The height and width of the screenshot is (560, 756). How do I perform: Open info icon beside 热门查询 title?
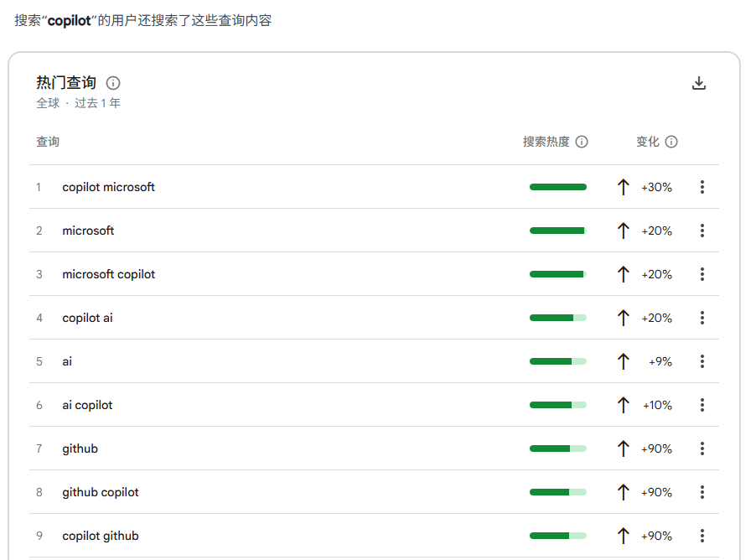[x=113, y=83]
